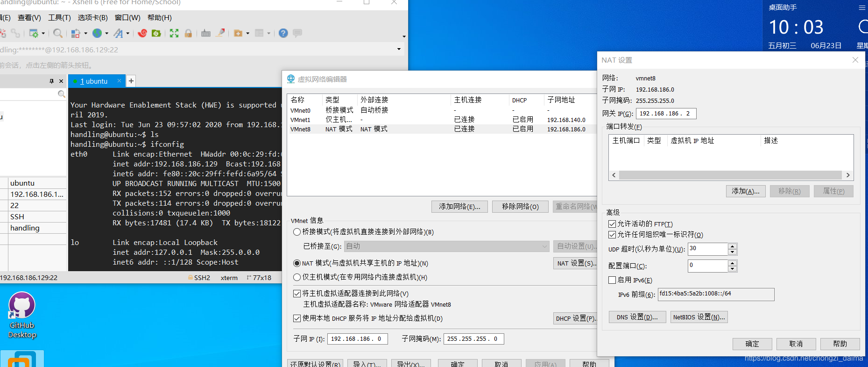Click the gateway IP input field
Screen dimensions: 868x367
click(x=666, y=114)
